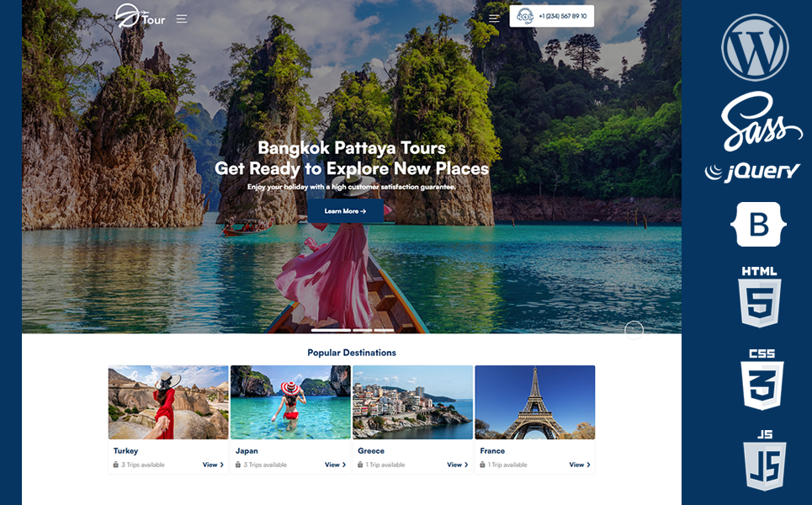This screenshot has height=505, width=812.
Task: Click the View link for France
Action: pyautogui.click(x=579, y=465)
